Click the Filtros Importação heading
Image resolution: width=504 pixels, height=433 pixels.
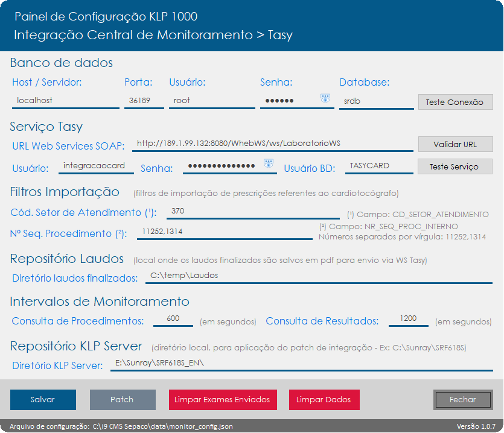(x=65, y=192)
